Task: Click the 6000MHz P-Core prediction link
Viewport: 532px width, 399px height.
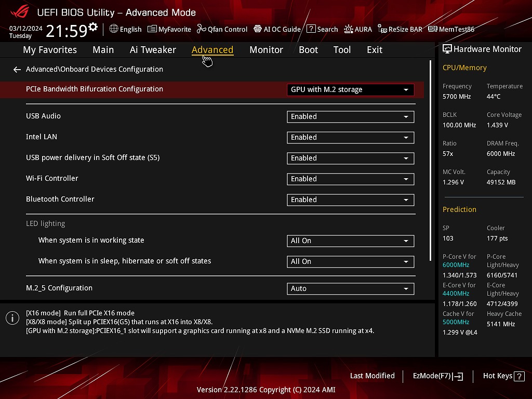Action: click(456, 265)
